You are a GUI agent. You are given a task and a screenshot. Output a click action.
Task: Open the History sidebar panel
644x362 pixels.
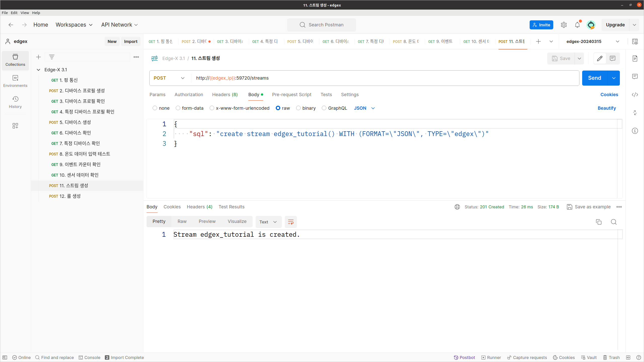[x=15, y=102]
